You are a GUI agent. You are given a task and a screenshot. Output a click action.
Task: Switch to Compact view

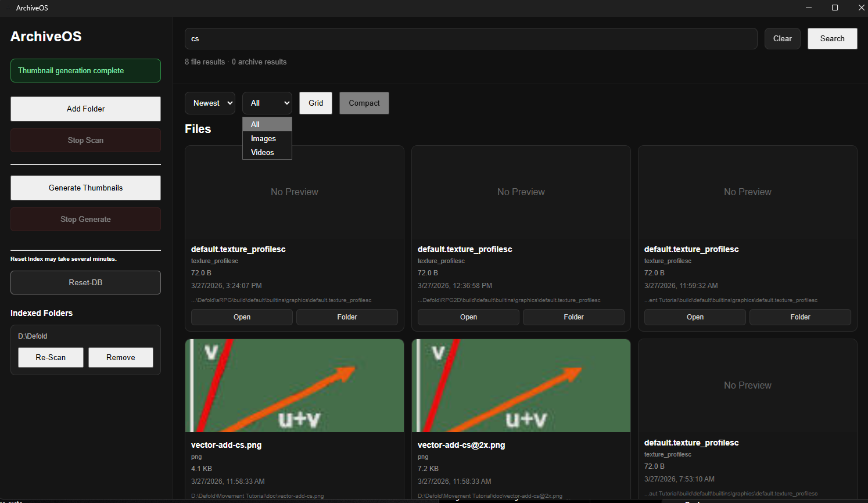coord(364,103)
